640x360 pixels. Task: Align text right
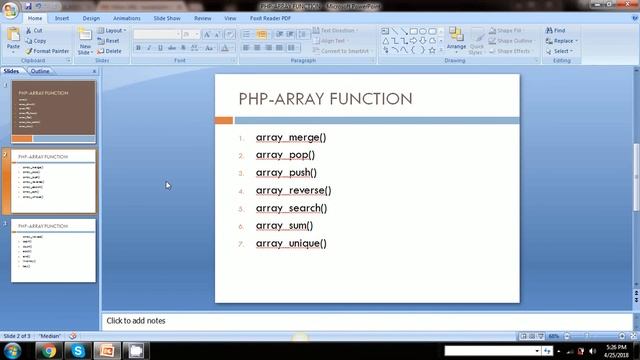[x=269, y=48]
